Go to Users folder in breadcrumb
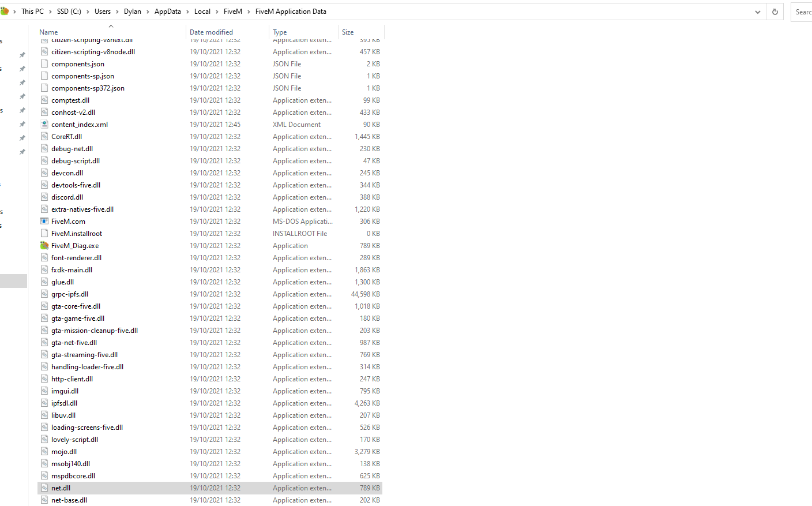This screenshot has height=506, width=812. (103, 12)
